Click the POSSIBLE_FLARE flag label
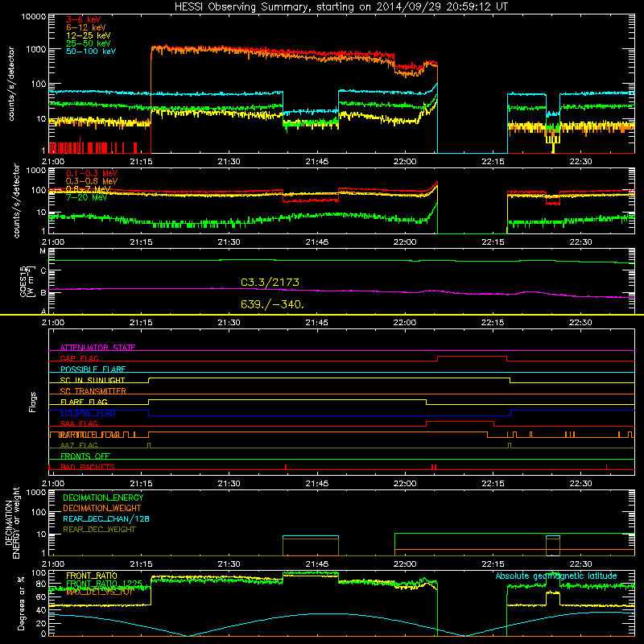This screenshot has height=644, width=644. tap(93, 369)
